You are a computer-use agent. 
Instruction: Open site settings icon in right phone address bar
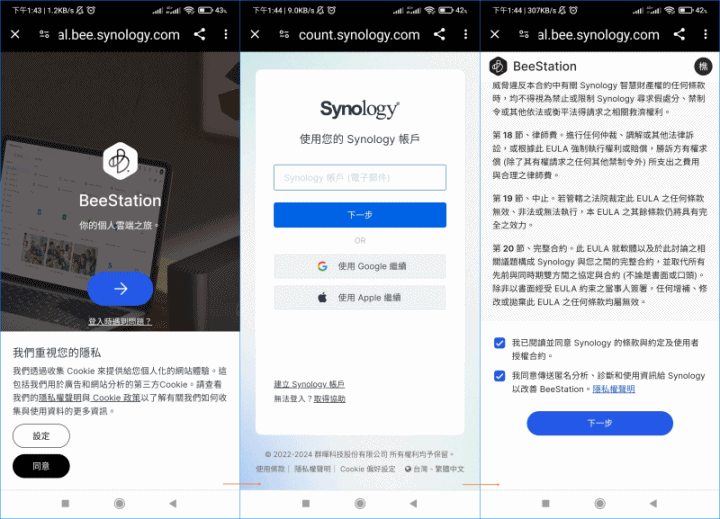click(x=524, y=34)
